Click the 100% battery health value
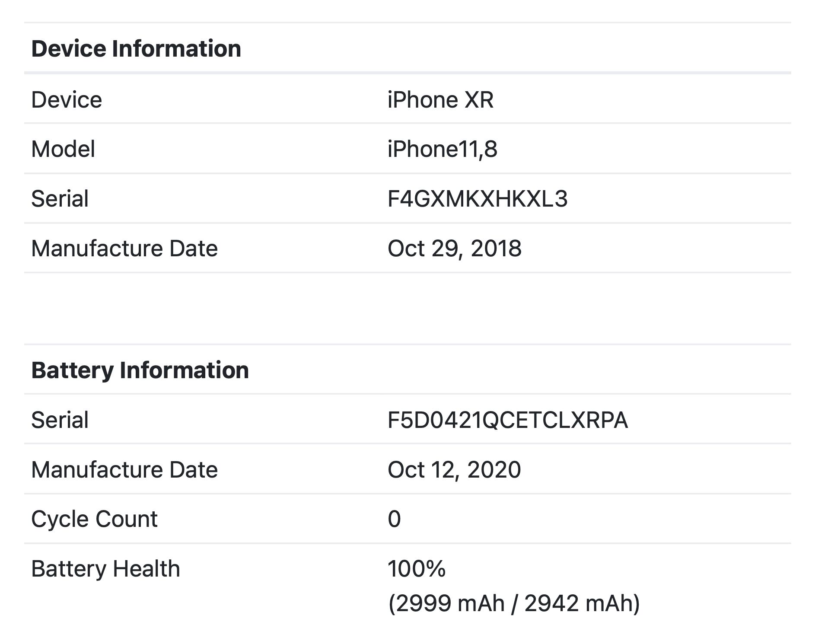 pos(416,569)
